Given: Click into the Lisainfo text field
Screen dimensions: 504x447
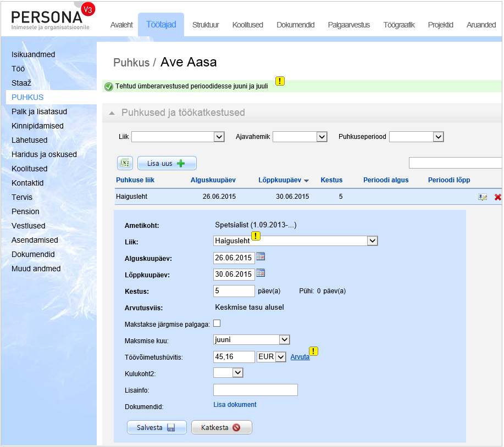Looking at the screenshot, I should [x=255, y=390].
